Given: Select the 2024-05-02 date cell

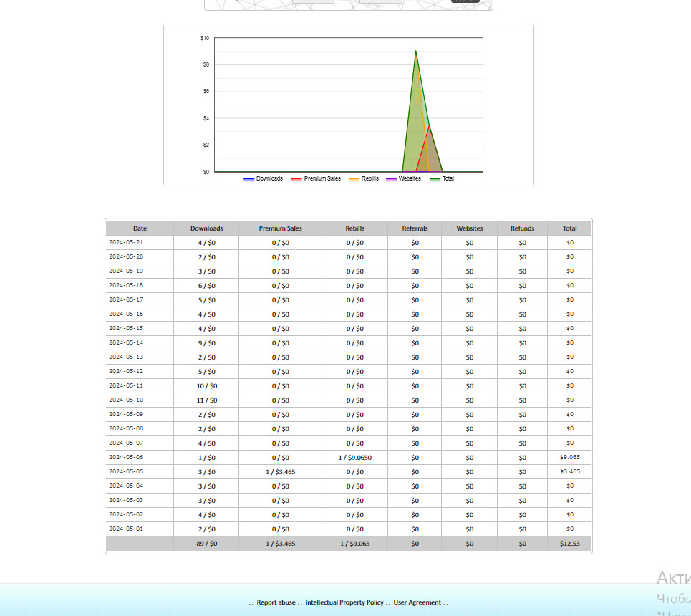Looking at the screenshot, I should 140,514.
